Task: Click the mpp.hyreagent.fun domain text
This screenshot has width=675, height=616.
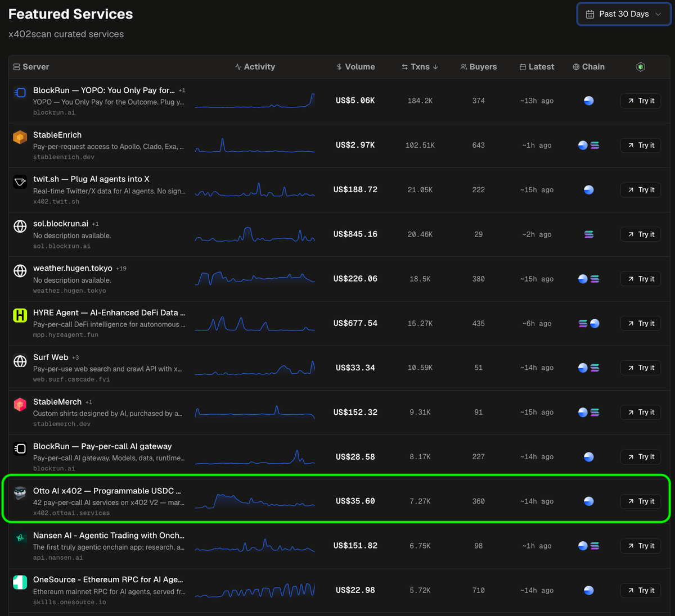Action: [x=66, y=335]
